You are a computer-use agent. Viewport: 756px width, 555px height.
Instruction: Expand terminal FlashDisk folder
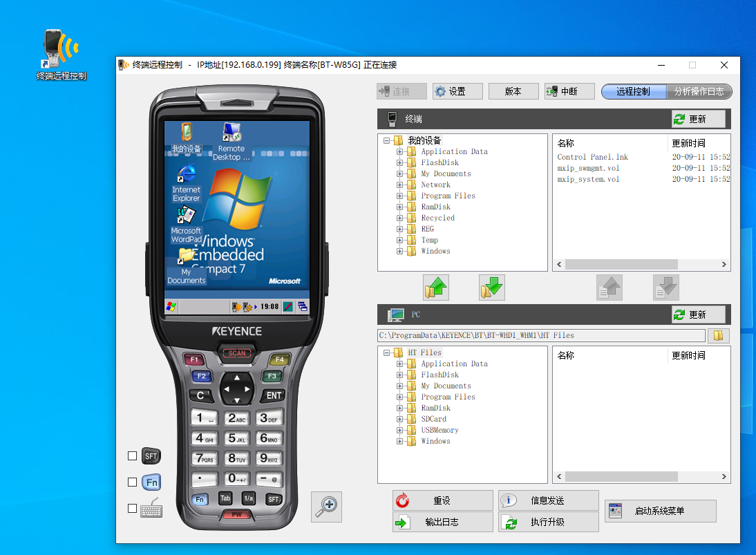(399, 162)
